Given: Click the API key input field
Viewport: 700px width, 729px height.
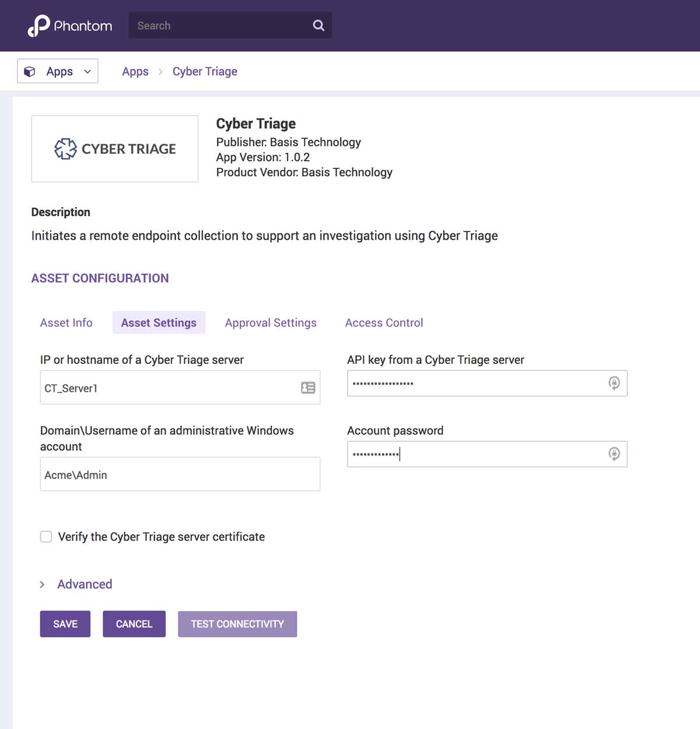Looking at the screenshot, I should 487,383.
